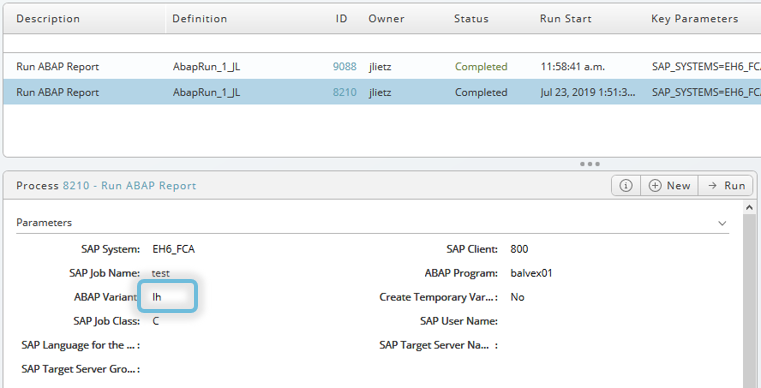Screen dimensions: 761x388
Task: Click the scrollbar up arrow
Action: 749,208
